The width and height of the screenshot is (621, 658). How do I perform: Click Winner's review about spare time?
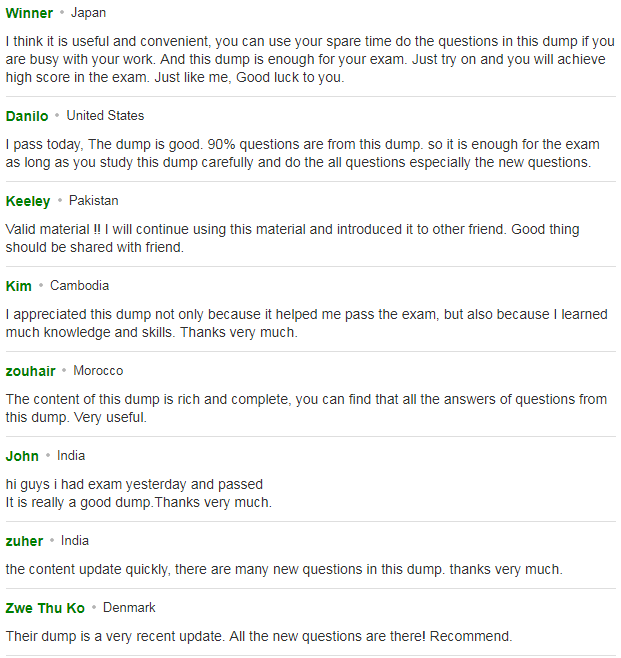click(310, 59)
